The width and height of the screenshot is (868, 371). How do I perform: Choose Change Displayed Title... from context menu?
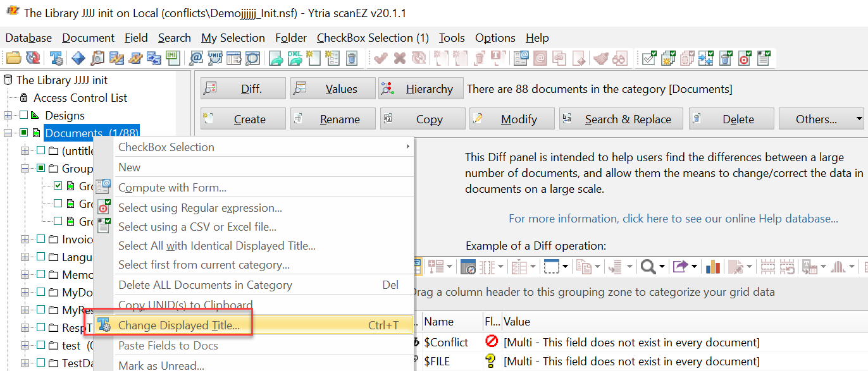click(x=179, y=325)
